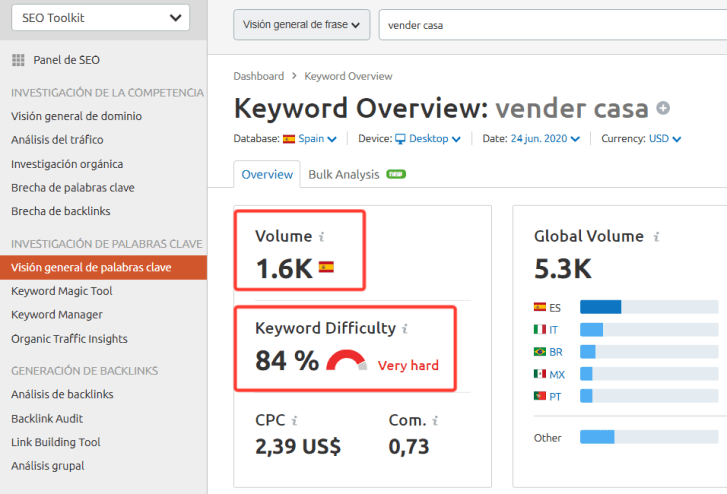The height and width of the screenshot is (494, 727).
Task: Open Link Building Tool
Action: click(56, 442)
